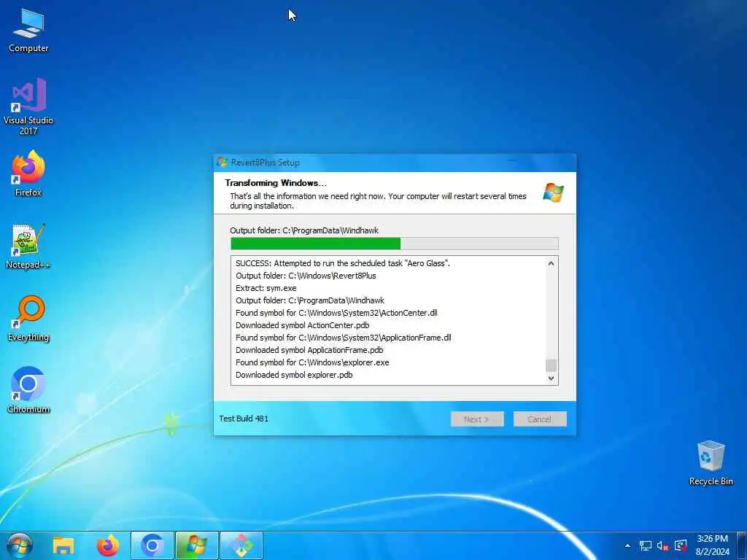Open the Start menu orb
This screenshot has height=560, width=747.
coord(20,545)
